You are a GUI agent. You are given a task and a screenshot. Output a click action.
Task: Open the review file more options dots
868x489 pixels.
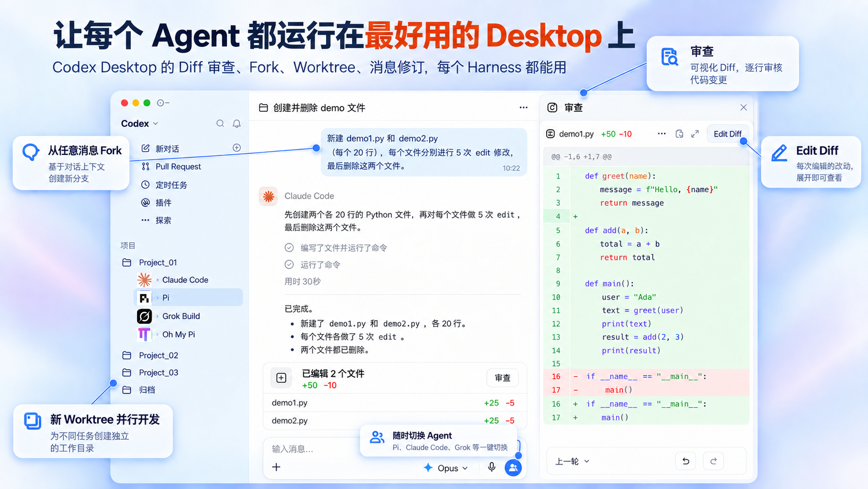[661, 134]
